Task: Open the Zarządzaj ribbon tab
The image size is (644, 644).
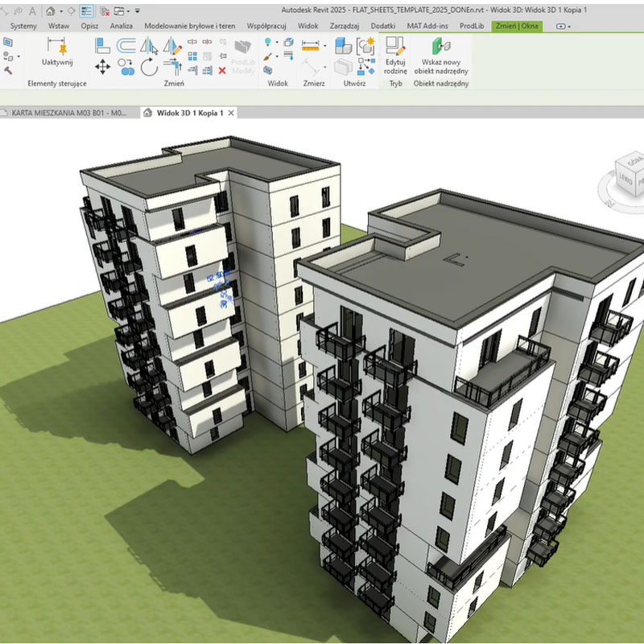Action: click(344, 26)
